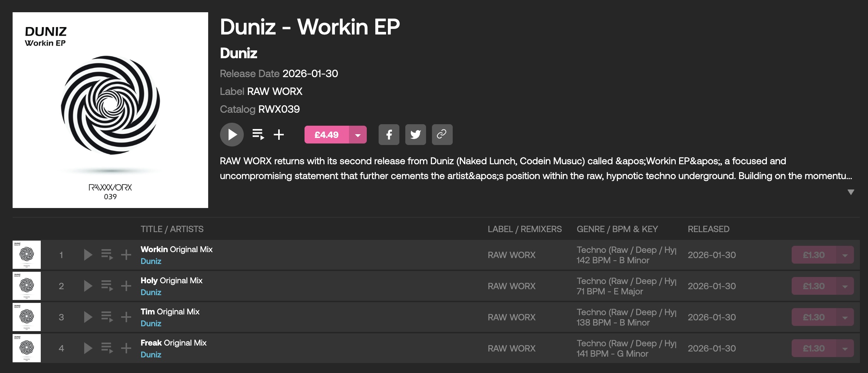
Task: Queue the track Tim Original Mix
Action: (107, 317)
